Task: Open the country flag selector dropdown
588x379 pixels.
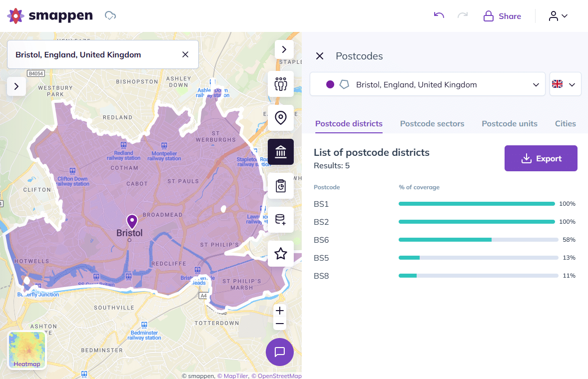Action: click(x=565, y=84)
